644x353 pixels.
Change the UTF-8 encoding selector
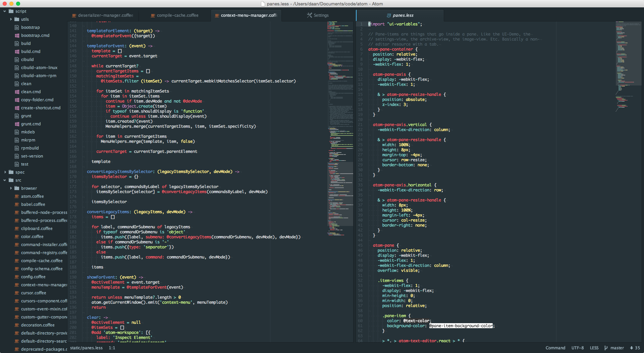click(578, 348)
